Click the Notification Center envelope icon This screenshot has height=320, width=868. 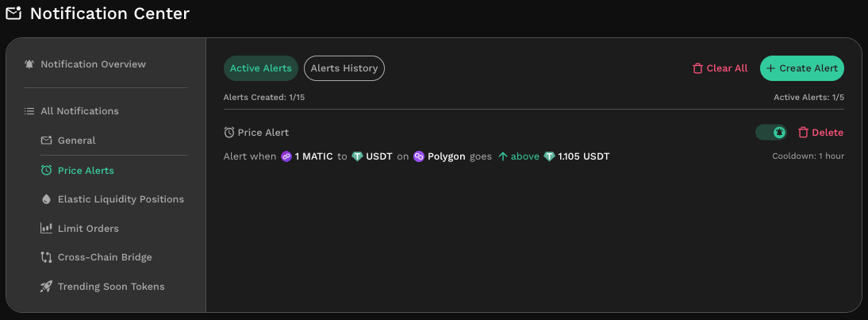[13, 13]
